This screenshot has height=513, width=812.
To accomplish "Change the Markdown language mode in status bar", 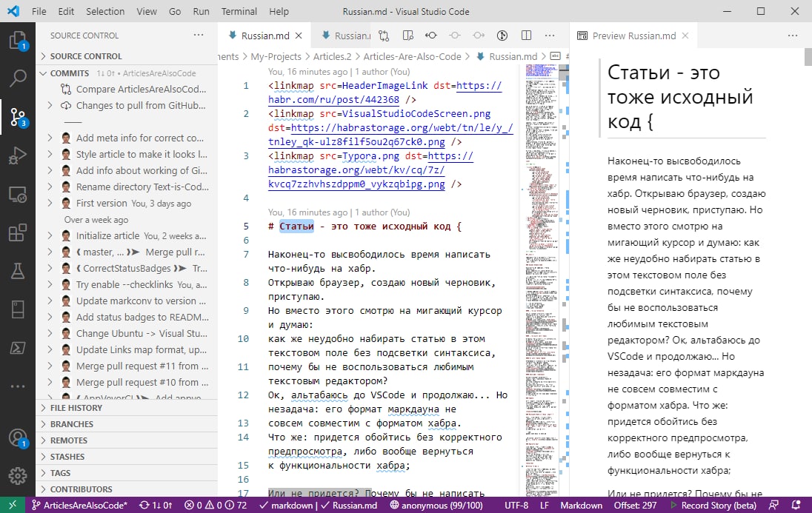I will [x=581, y=505].
